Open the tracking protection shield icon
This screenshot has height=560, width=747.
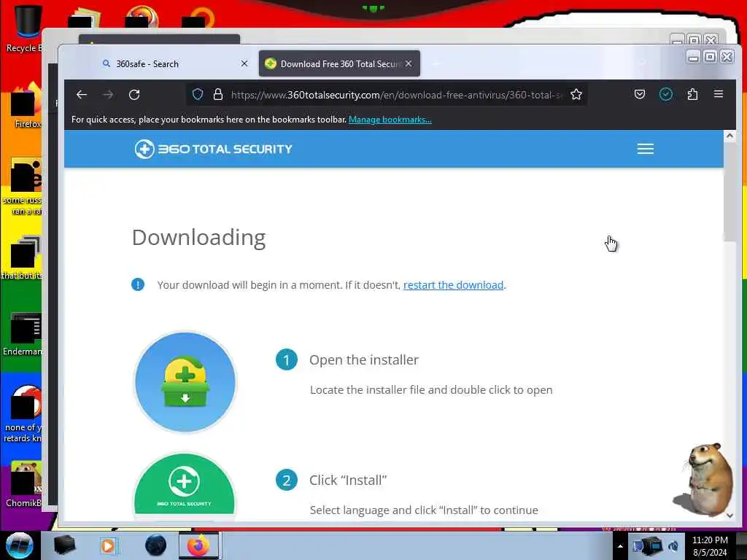(x=198, y=94)
